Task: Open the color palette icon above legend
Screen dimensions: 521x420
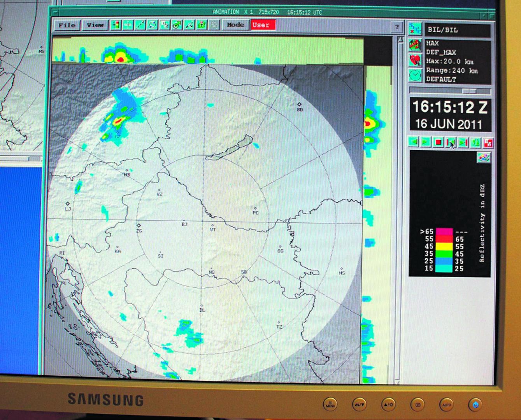Action: (x=483, y=157)
